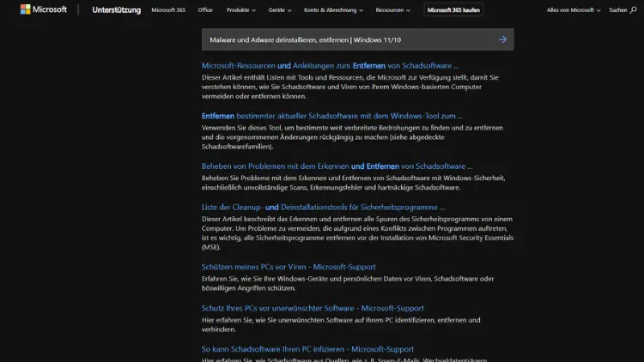Click description starting 'Dieser Artikel enthält Listen'
The width and height of the screenshot is (644, 362).
[x=350, y=87]
